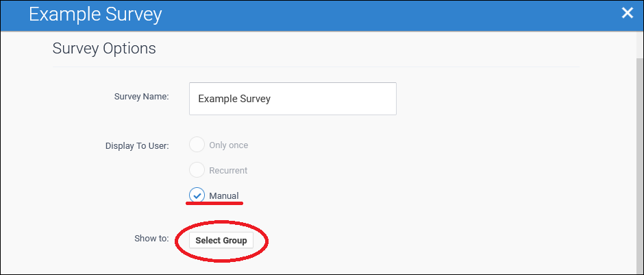Click the 'Show to:' label
Viewport: 644px width, 275px height.
tap(152, 239)
